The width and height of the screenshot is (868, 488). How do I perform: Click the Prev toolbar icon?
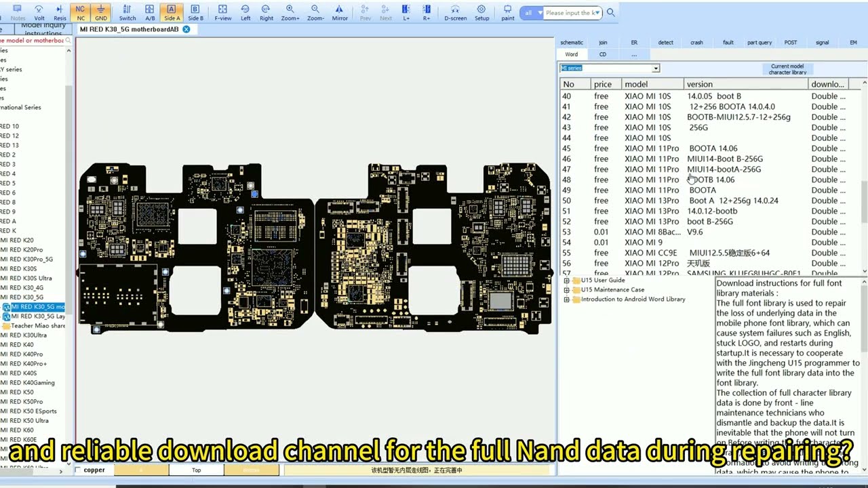pyautogui.click(x=365, y=12)
